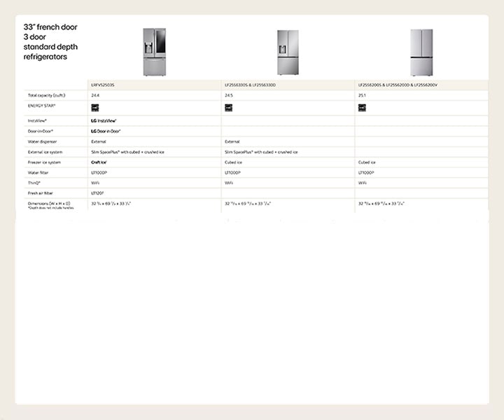Click Slim SpacePlus ice cell under LRFVS2503S
Viewport: 504px width, 420px height.
[x=127, y=152]
